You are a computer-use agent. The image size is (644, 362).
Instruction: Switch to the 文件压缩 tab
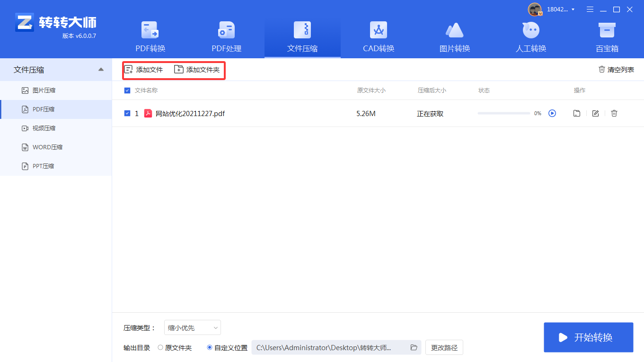[x=302, y=38]
